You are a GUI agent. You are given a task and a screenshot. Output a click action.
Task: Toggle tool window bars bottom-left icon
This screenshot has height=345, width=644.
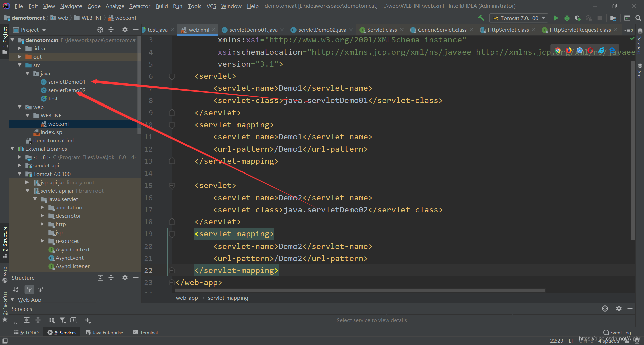tap(5, 341)
